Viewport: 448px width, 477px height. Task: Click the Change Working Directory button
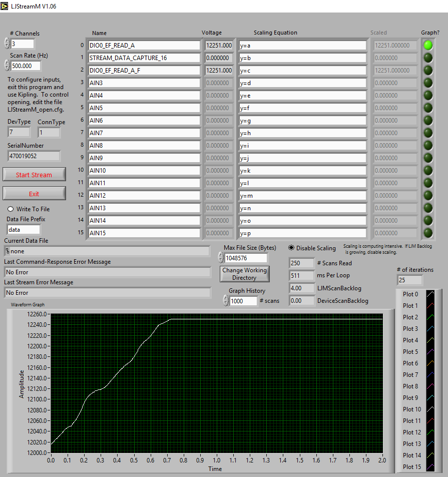pos(244,274)
